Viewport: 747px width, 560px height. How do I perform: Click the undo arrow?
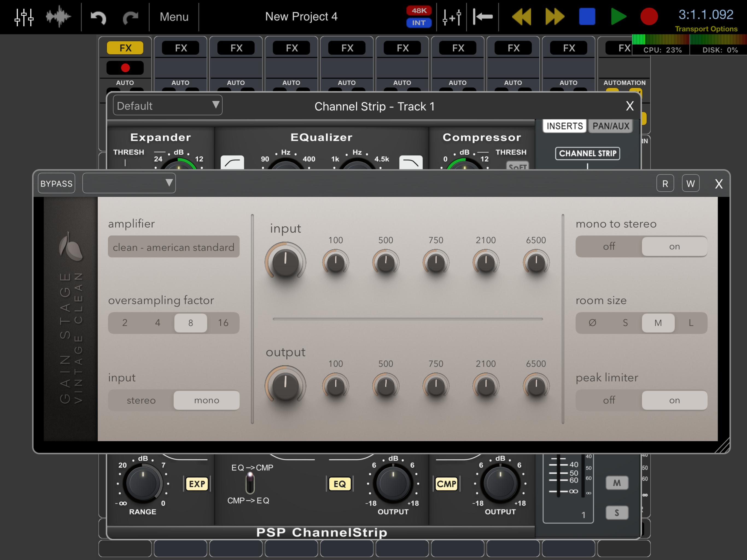coord(98,17)
